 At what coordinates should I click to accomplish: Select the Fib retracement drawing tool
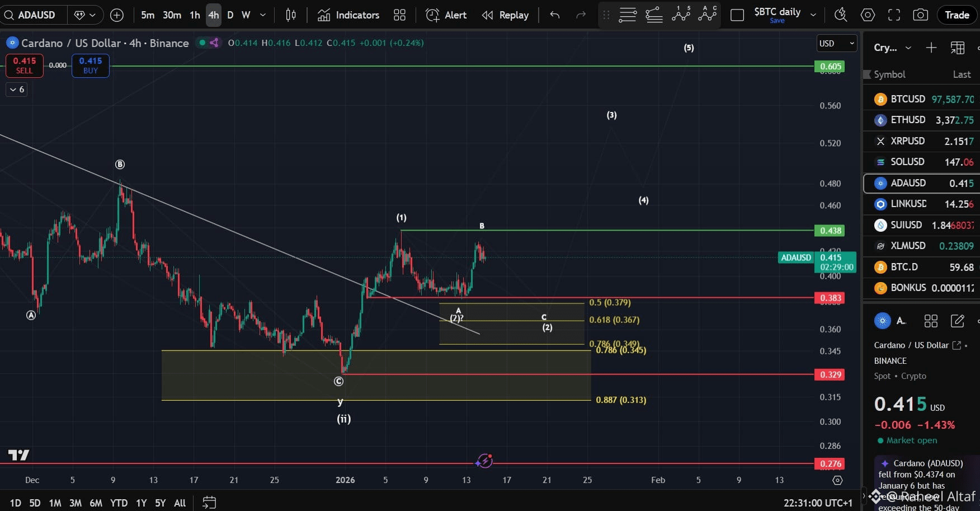[x=654, y=15]
